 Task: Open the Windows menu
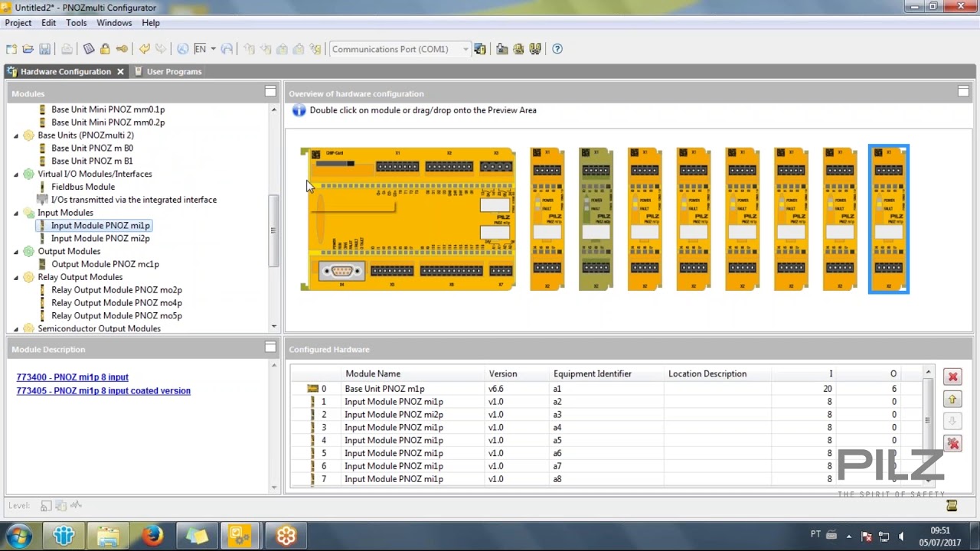click(x=114, y=23)
